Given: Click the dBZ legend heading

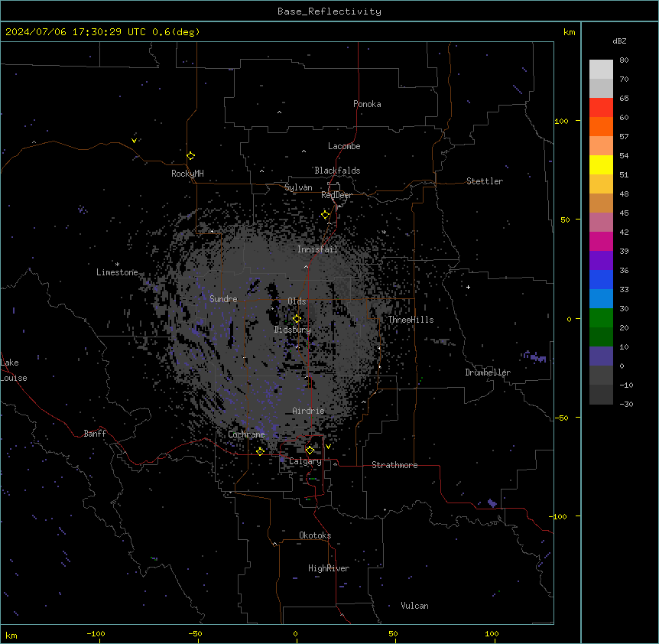Looking at the screenshot, I should point(619,41).
